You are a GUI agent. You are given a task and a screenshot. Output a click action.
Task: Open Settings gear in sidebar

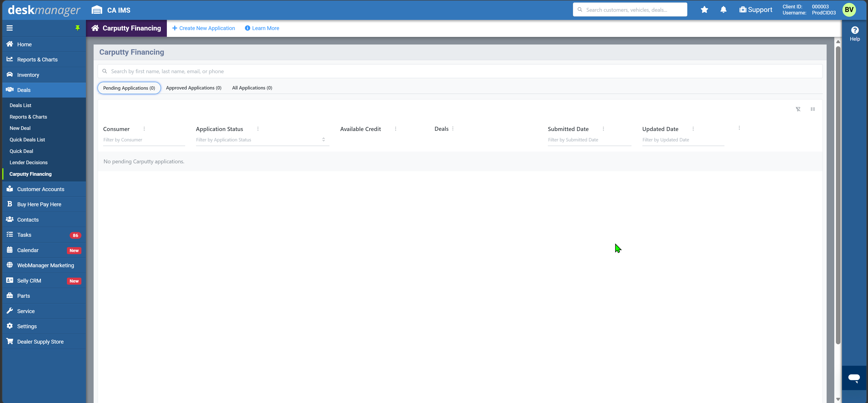coord(44,326)
